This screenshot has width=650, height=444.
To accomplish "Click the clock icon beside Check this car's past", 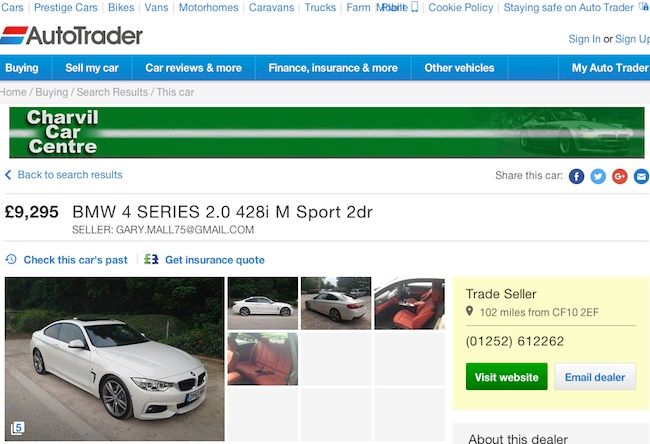I will pos(11,260).
